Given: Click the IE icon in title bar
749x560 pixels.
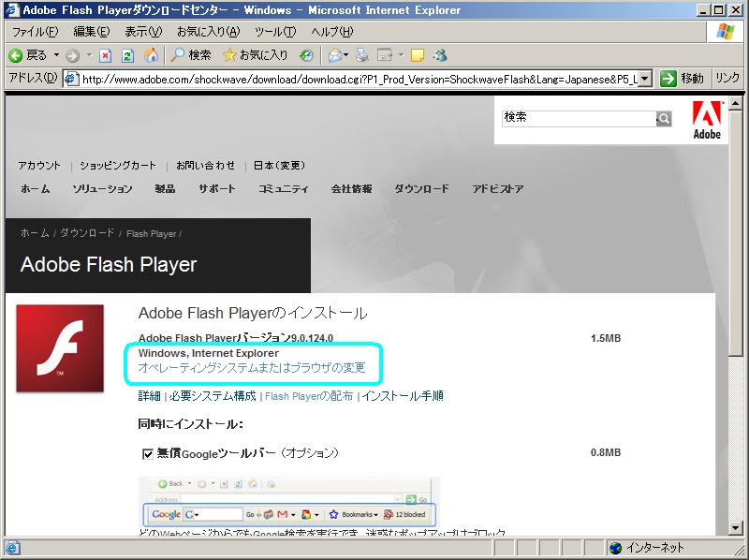Looking at the screenshot, I should click(x=11, y=9).
